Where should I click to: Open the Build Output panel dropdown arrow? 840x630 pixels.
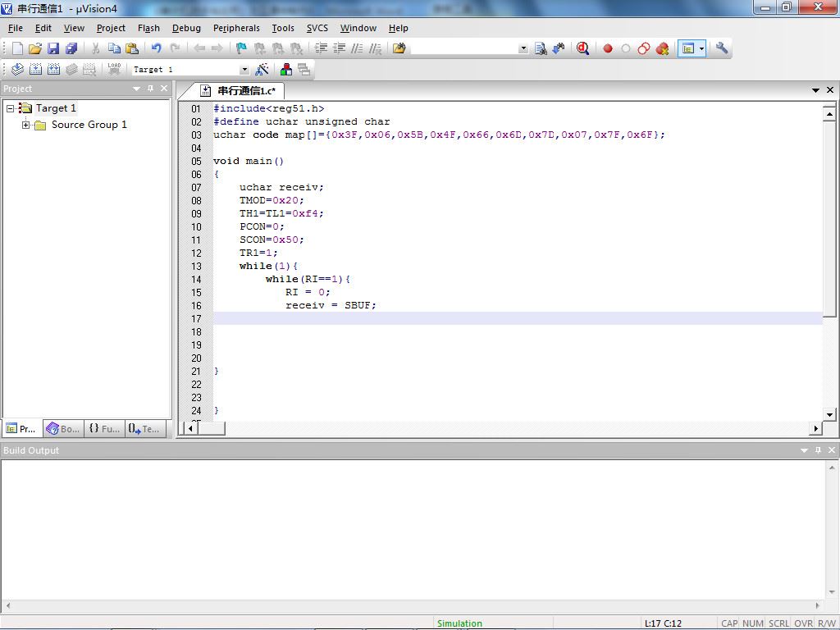pos(804,450)
